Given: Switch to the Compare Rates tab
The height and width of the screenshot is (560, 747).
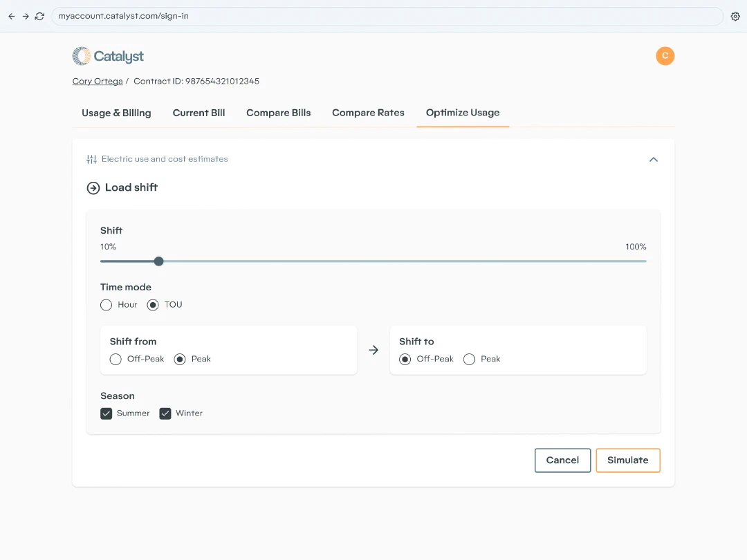Looking at the screenshot, I should (x=368, y=113).
